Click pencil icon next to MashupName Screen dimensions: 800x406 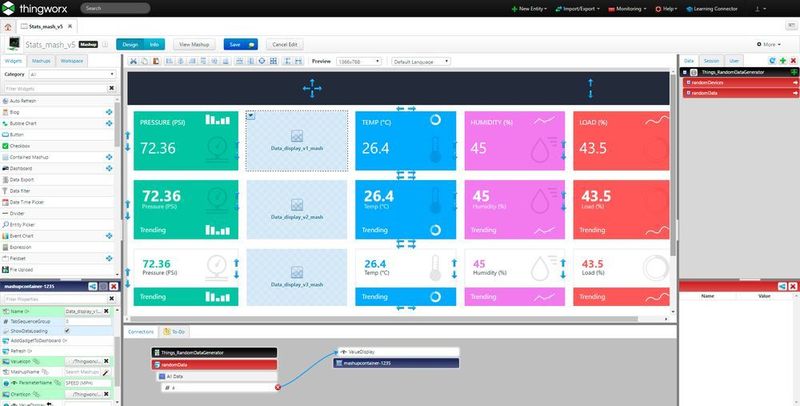pyautogui.click(x=106, y=372)
